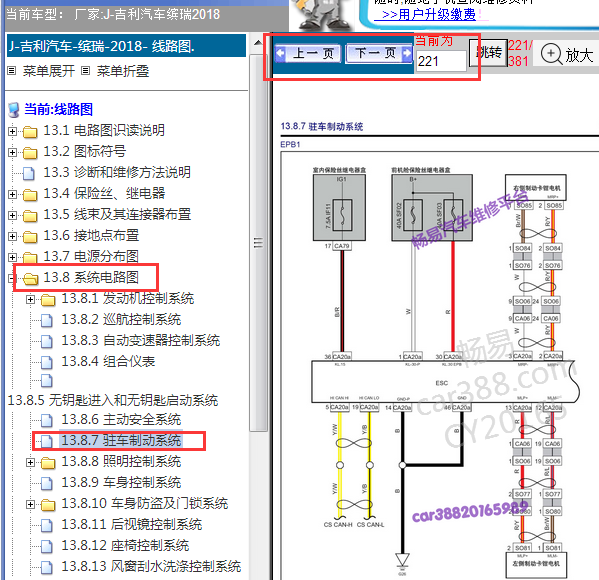
Task: Expand the 13.2 图标符号 node
Action: click(x=12, y=152)
